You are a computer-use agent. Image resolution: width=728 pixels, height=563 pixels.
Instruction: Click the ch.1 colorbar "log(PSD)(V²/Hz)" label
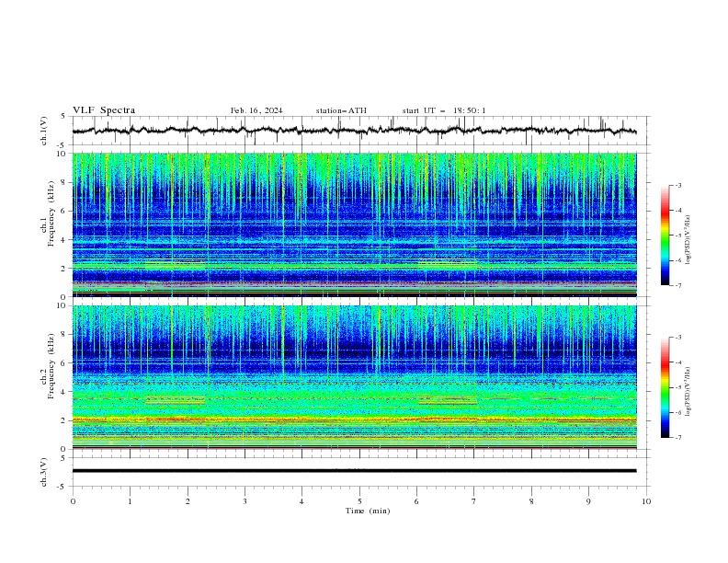click(688, 240)
